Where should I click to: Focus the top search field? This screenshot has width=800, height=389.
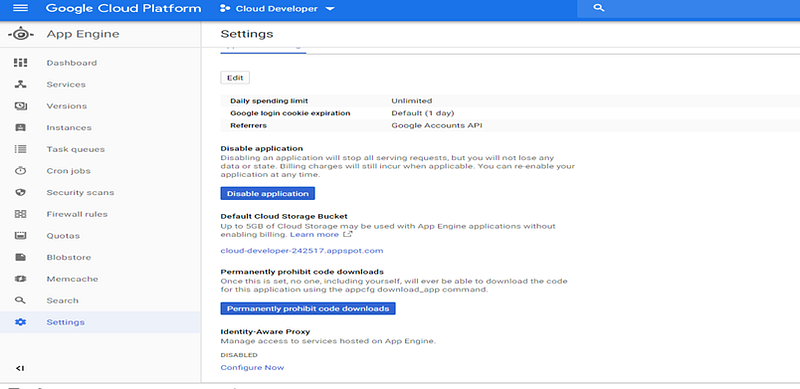point(688,9)
